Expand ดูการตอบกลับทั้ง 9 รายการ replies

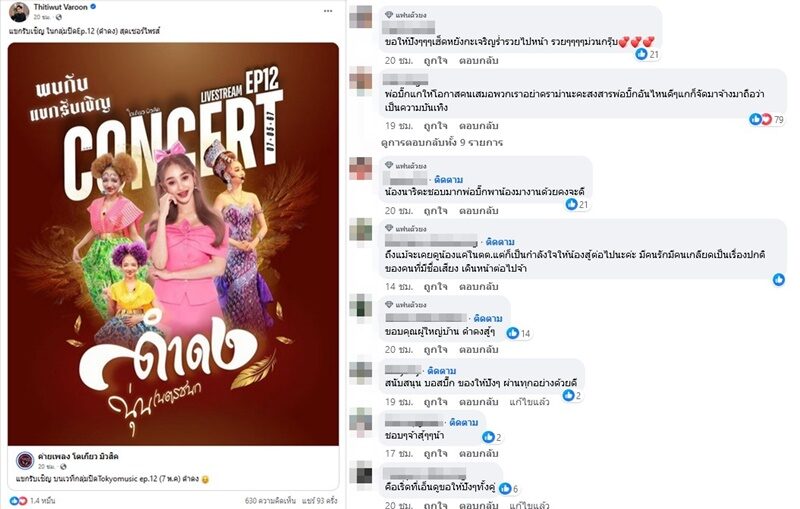tap(442, 142)
